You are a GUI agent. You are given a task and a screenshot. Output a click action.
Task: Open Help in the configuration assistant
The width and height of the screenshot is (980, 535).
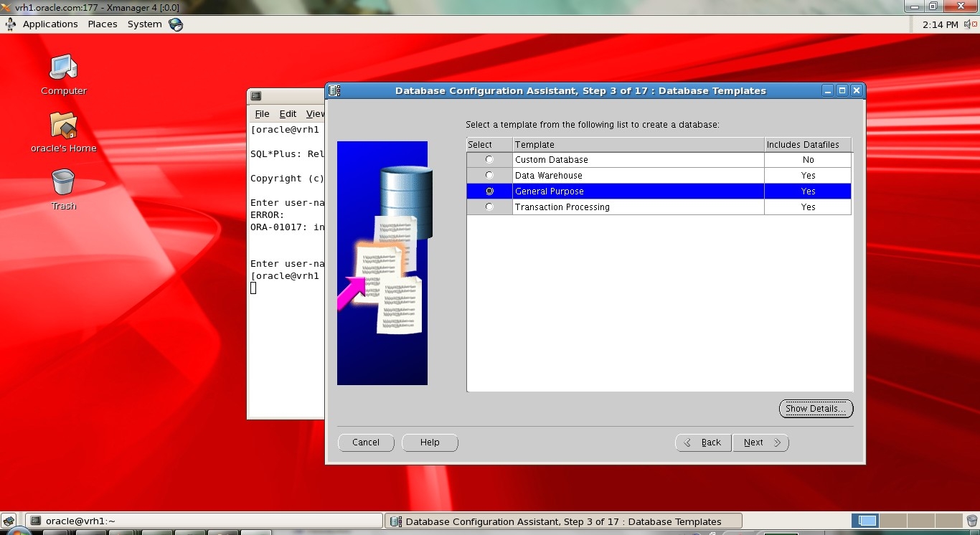(x=430, y=442)
